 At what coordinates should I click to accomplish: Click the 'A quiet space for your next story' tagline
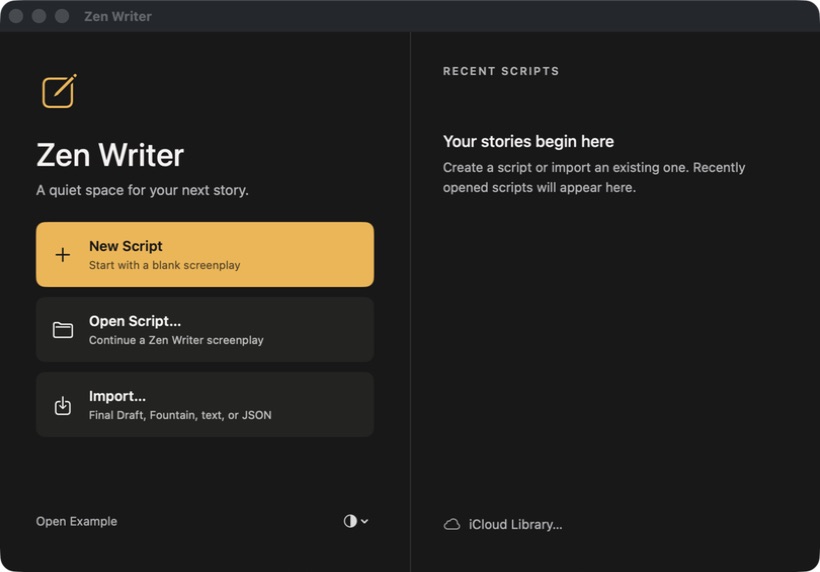(142, 190)
